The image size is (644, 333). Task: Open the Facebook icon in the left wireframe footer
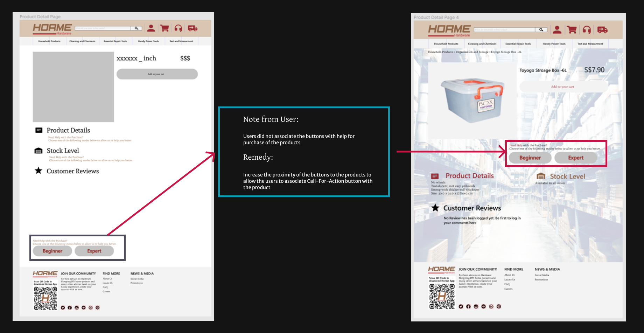[x=70, y=307]
